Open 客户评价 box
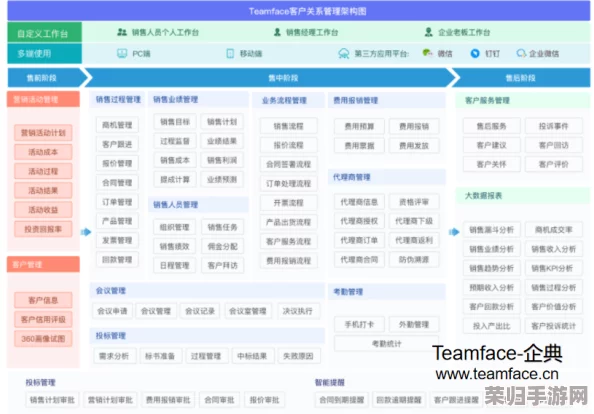Screen dimensions: 594x414 pyautogui.click(x=553, y=164)
